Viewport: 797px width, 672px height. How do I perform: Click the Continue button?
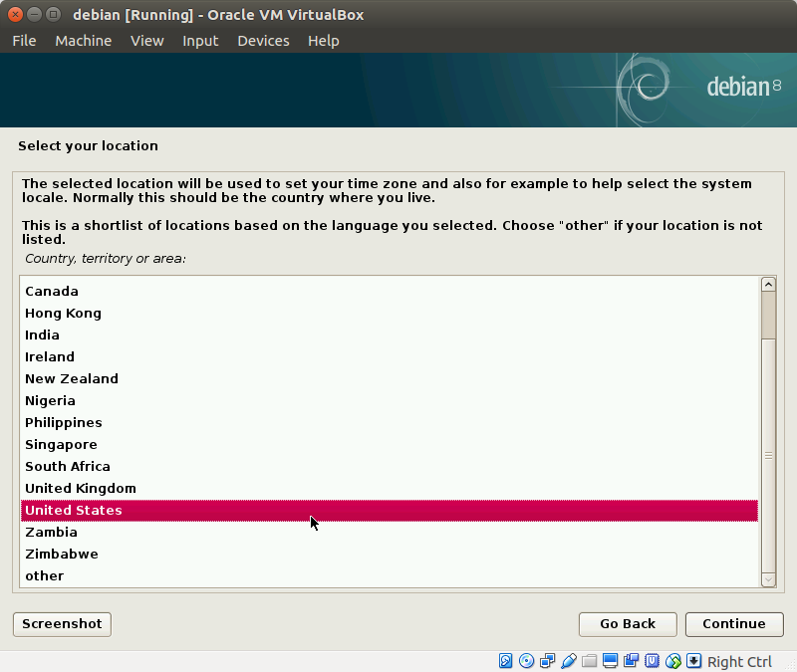tap(734, 624)
